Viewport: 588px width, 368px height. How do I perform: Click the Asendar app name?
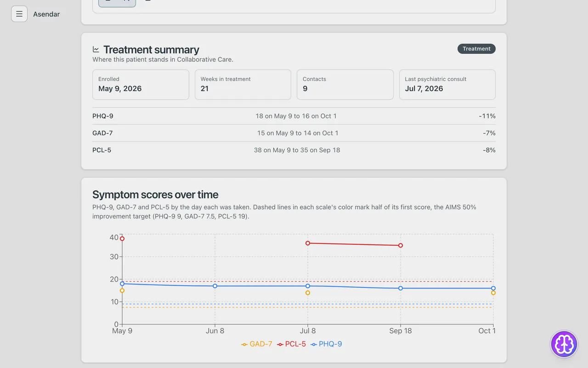pyautogui.click(x=46, y=14)
